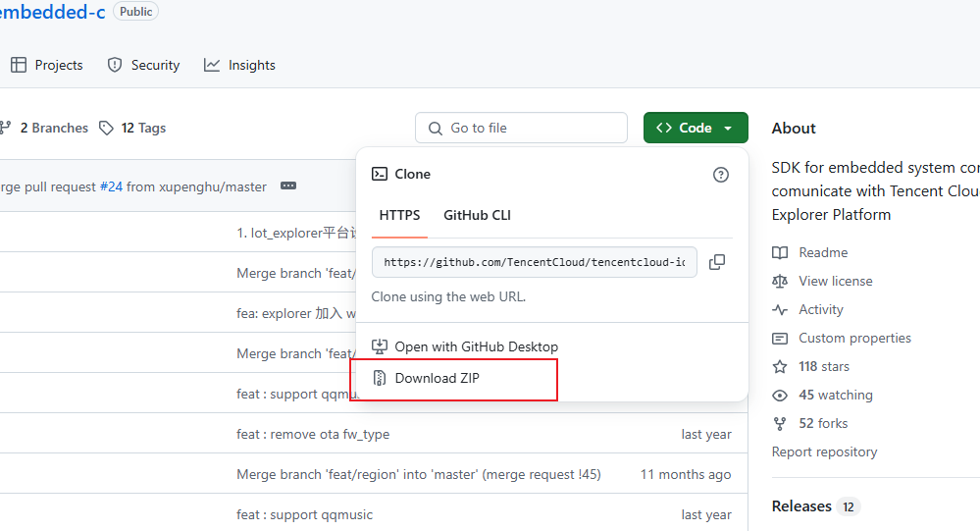Focus the Go to file search box
Screen dimensions: 980x531
521,128
